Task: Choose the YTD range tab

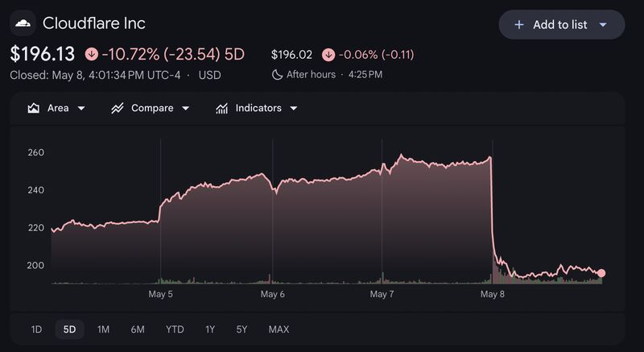Action: 175,329
